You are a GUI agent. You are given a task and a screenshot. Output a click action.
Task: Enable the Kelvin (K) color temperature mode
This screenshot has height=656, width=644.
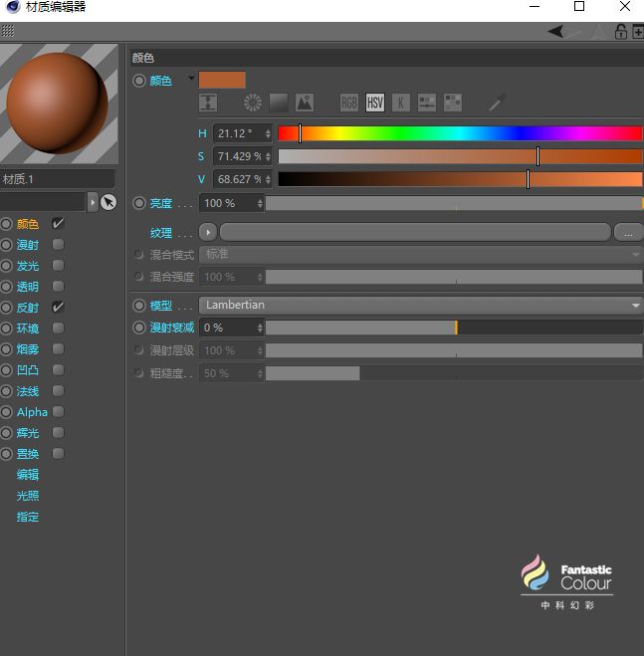(400, 103)
